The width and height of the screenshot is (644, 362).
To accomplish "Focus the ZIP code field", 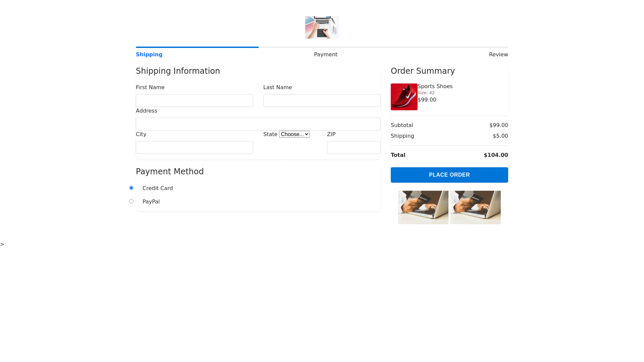I will pyautogui.click(x=354, y=147).
